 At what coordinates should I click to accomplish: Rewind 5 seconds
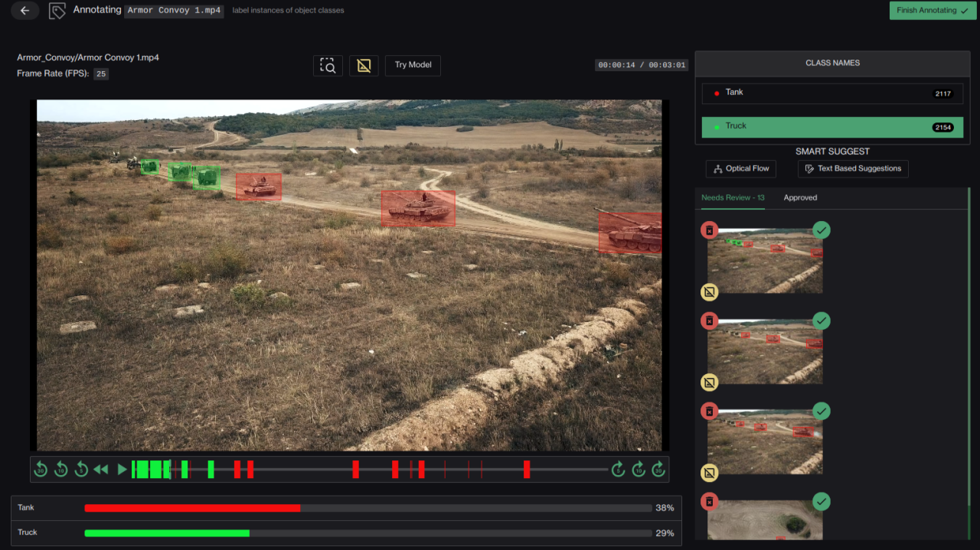[x=81, y=470]
